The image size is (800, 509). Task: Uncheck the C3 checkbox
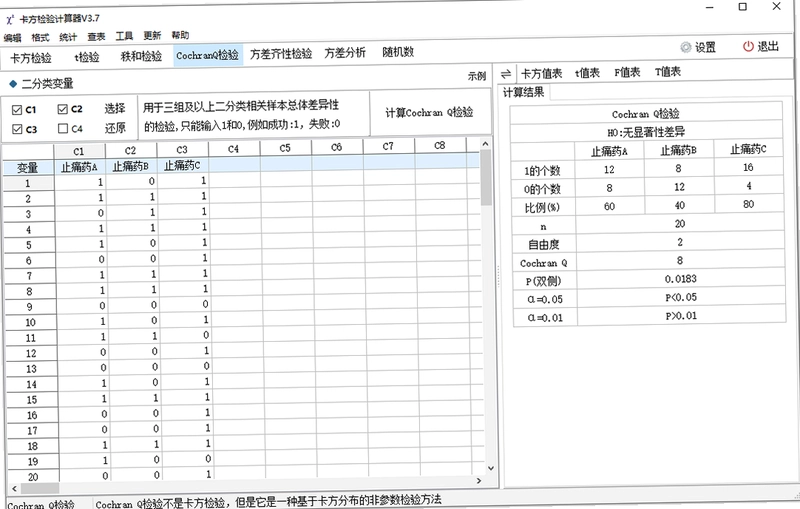[x=17, y=129]
